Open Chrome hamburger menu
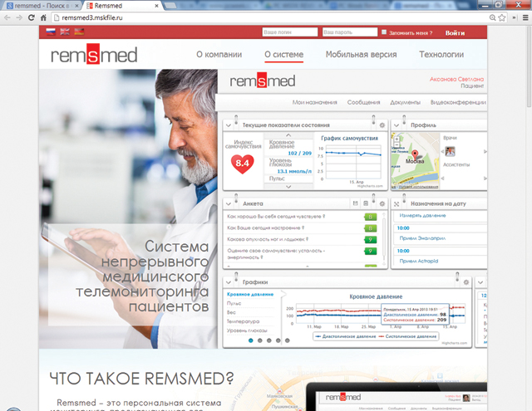The image size is (532, 411). coord(525,17)
